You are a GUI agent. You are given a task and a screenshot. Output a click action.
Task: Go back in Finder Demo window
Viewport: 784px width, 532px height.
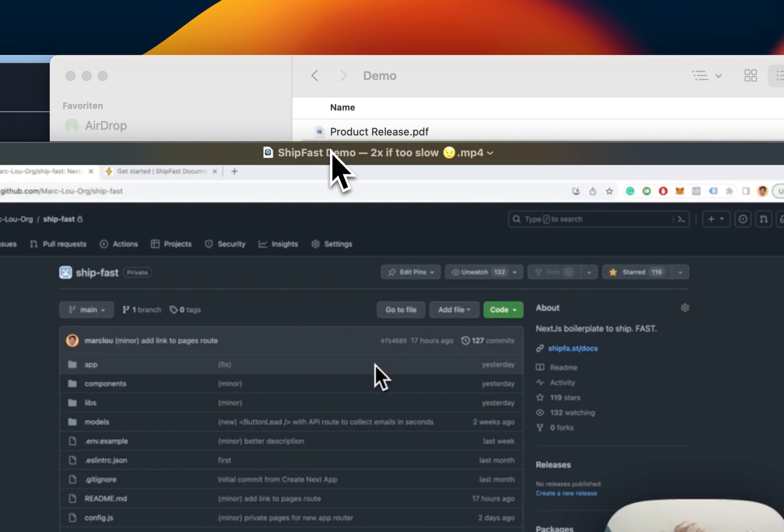(315, 76)
